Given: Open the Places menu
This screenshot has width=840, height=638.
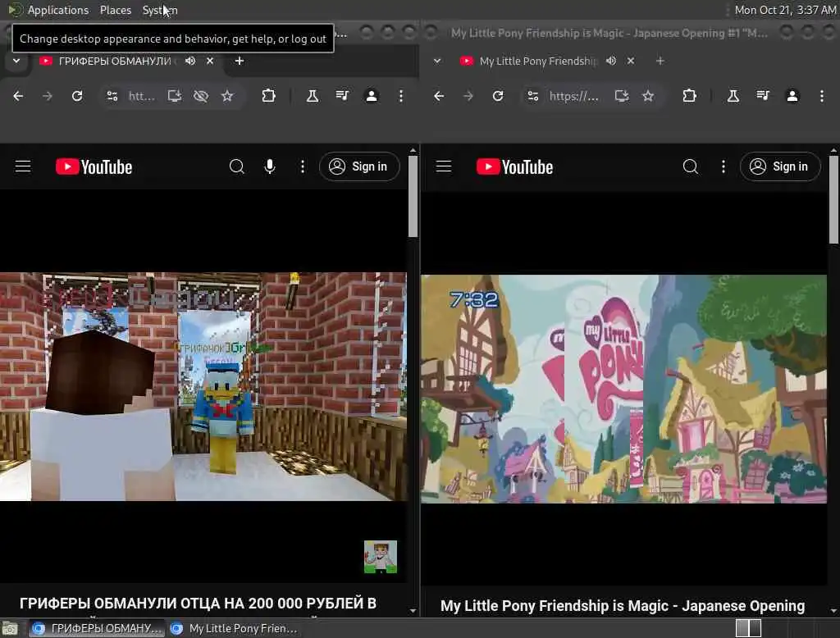Looking at the screenshot, I should coord(115,10).
